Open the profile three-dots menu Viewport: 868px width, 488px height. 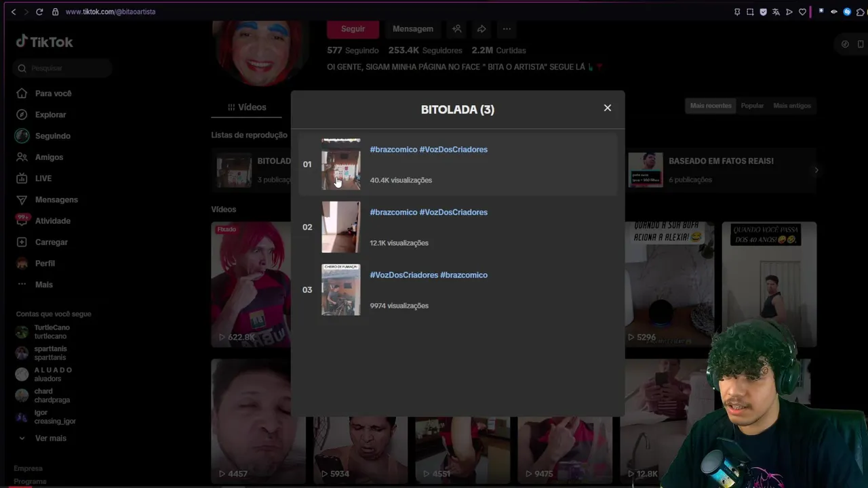pyautogui.click(x=507, y=29)
